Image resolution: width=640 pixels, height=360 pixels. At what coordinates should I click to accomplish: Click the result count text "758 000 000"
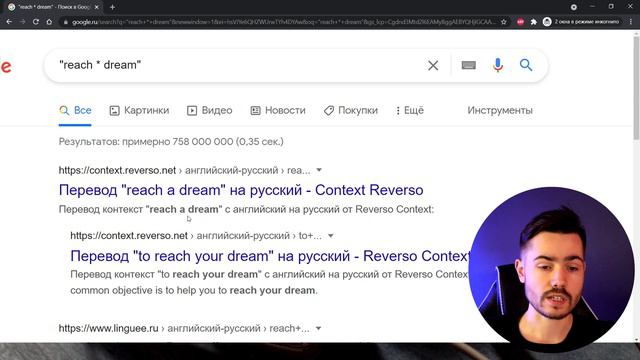click(202, 142)
